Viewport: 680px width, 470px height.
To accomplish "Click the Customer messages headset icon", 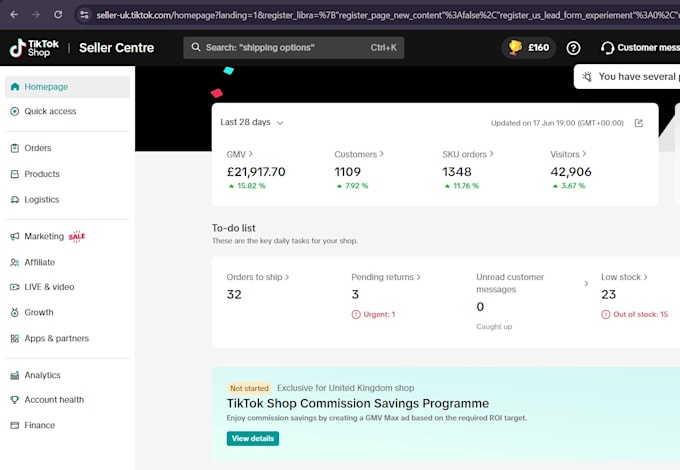I will [608, 48].
